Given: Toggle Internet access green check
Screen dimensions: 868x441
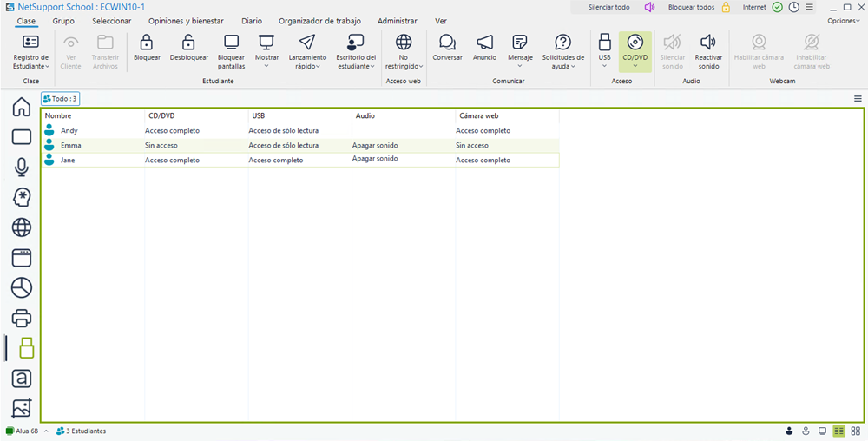Looking at the screenshot, I should point(777,7).
